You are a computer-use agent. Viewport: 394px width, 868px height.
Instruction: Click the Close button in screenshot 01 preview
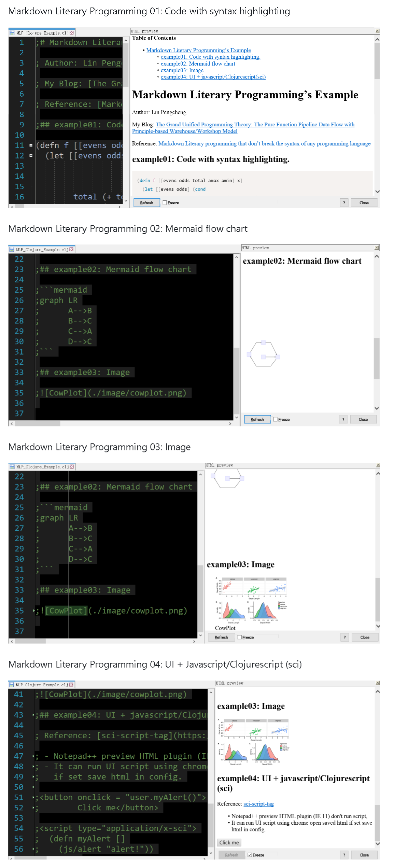364,202
